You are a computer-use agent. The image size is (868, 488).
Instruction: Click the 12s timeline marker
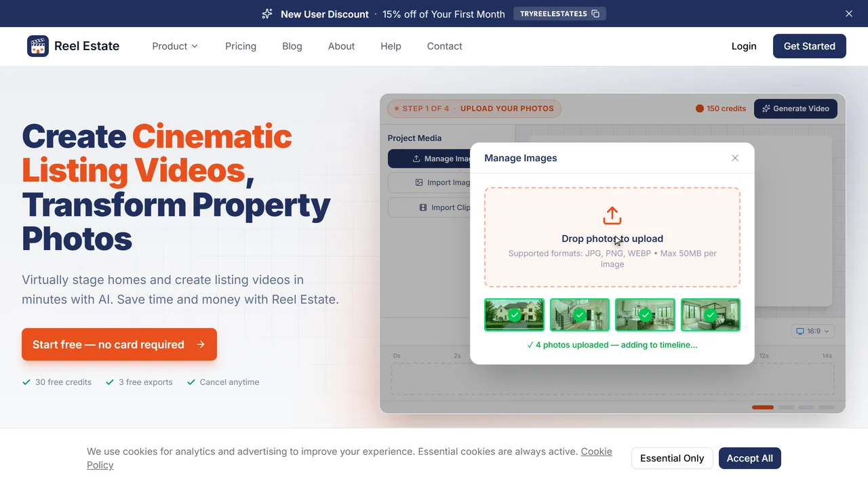[764, 356]
